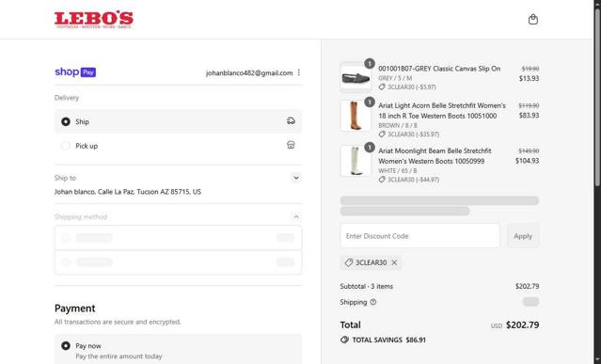This screenshot has width=601, height=364.
Task: Click the Subtotal amount $202.79
Action: pos(527,286)
